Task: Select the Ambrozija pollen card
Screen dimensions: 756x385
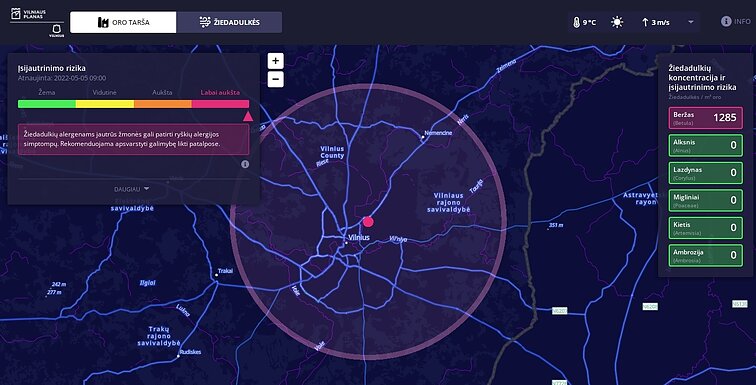Action: [x=705, y=255]
